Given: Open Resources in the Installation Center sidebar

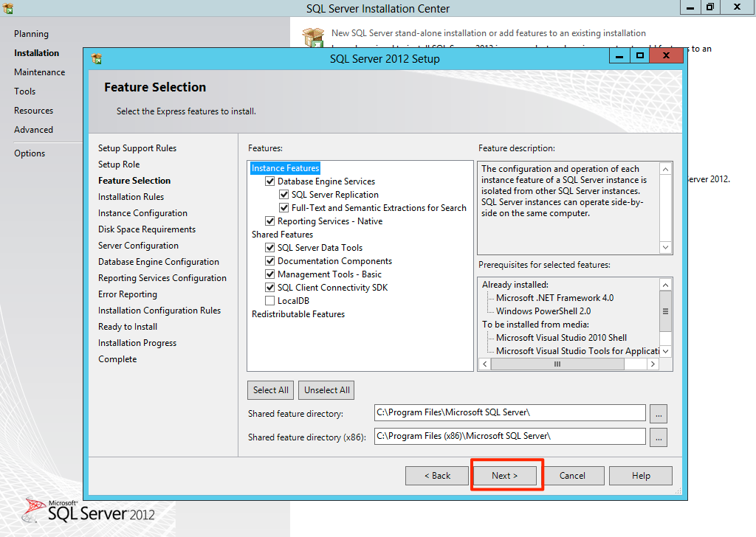Looking at the screenshot, I should tap(33, 111).
